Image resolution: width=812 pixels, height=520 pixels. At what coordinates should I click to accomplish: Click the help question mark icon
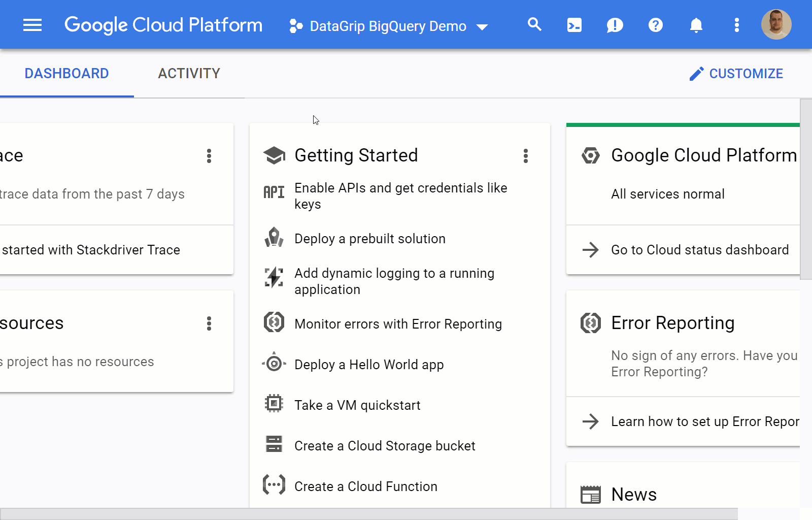(655, 25)
